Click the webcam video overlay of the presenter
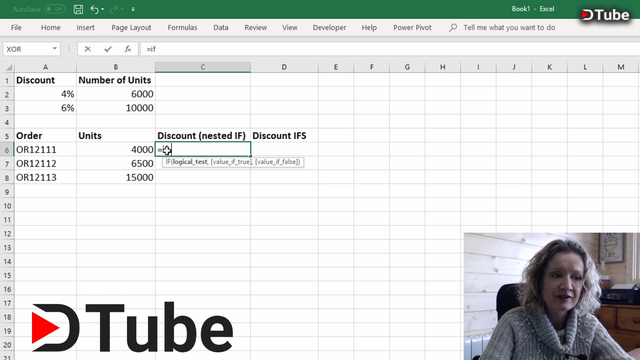640x360 pixels. (x=552, y=296)
